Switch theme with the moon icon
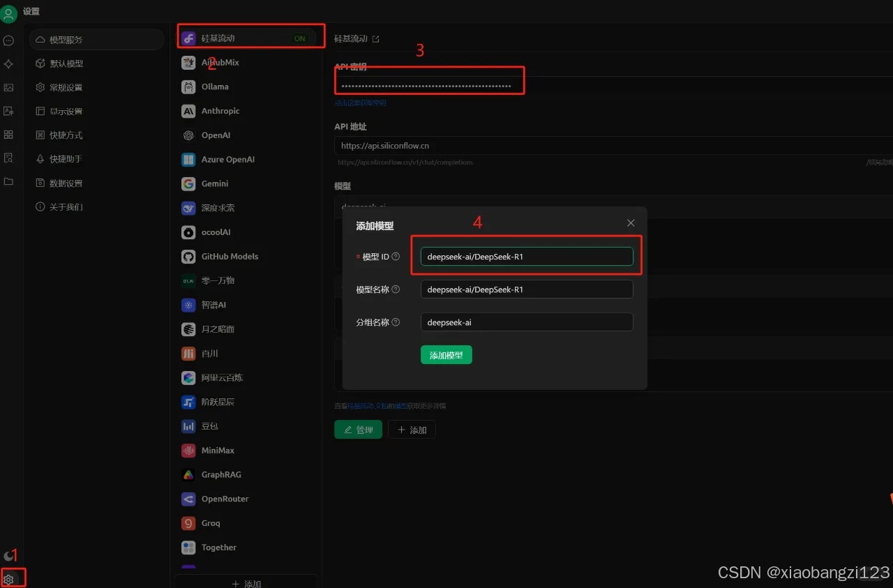 tap(8, 556)
